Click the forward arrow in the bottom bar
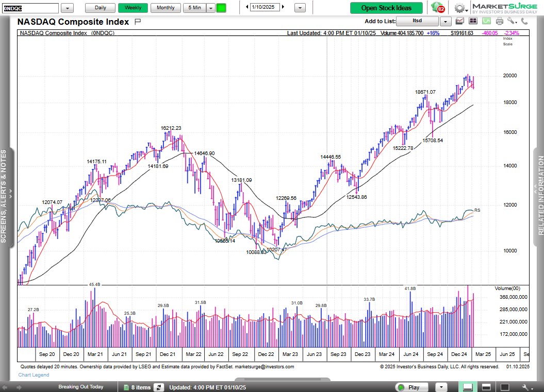Viewport: 544px width, 392px height. coord(19,387)
